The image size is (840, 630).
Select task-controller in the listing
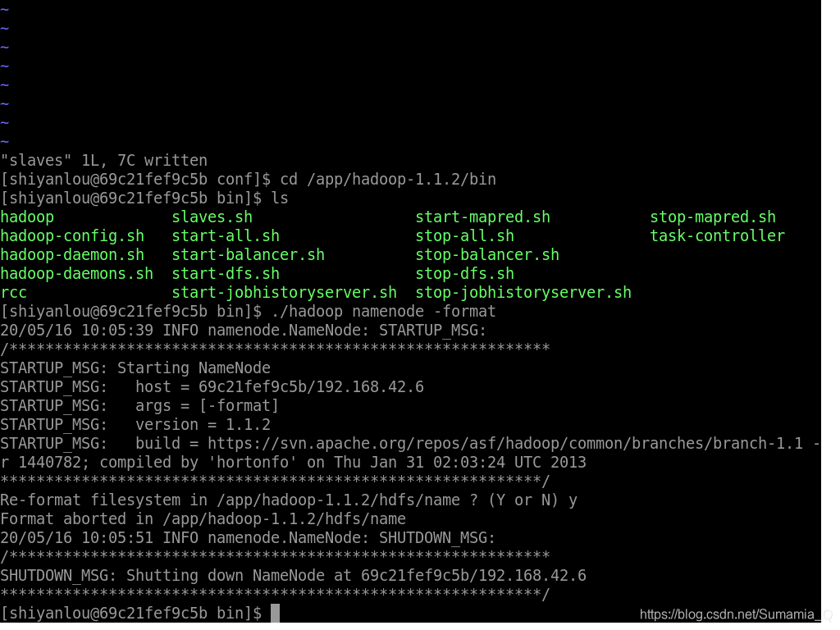717,236
